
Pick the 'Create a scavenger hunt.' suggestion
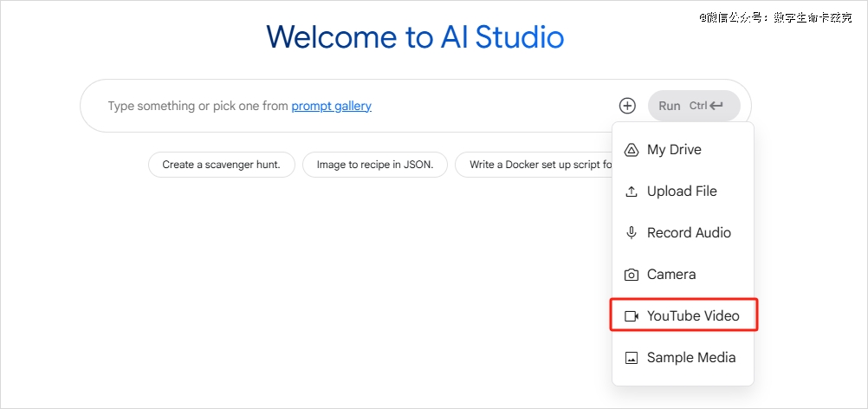click(x=222, y=165)
